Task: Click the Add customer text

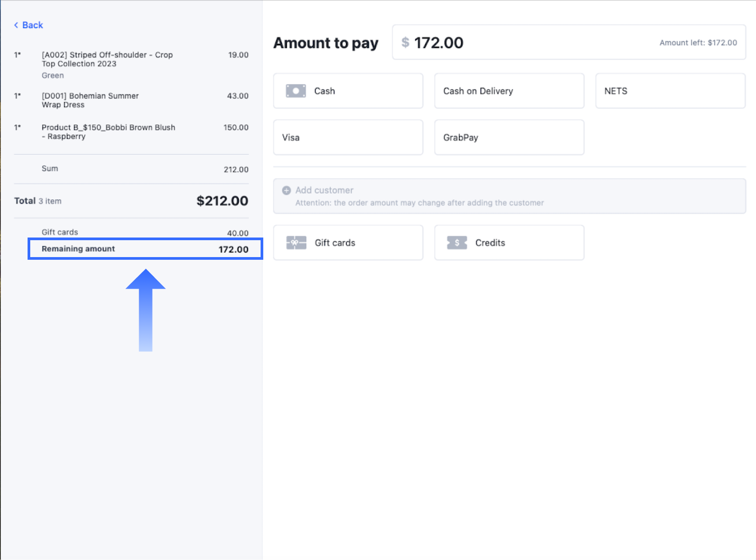Action: tap(324, 190)
